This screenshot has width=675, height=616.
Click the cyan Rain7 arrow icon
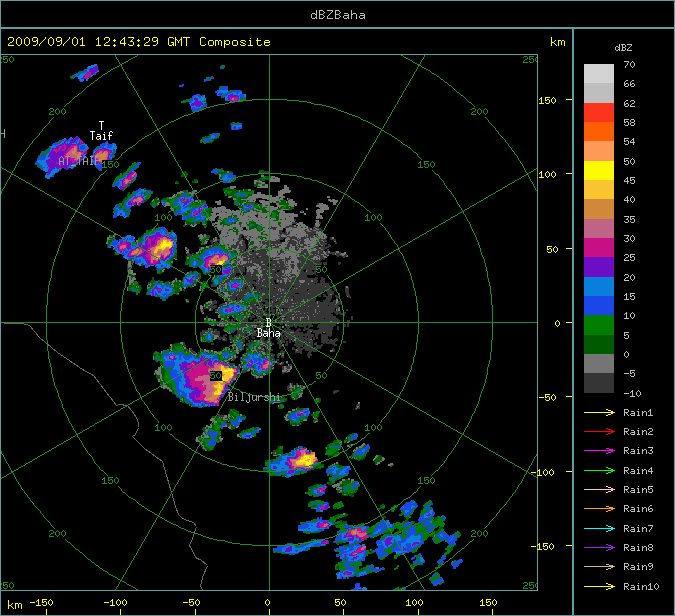click(x=599, y=528)
